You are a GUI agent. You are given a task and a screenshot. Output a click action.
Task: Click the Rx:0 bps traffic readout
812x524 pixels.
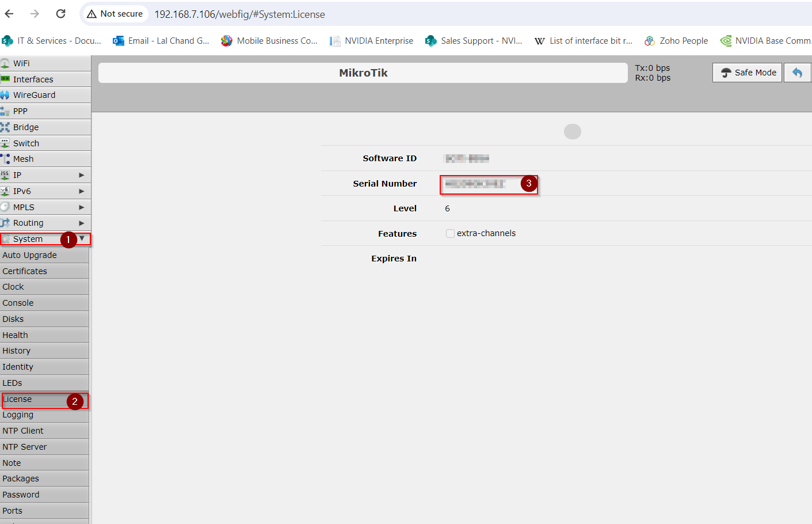[x=653, y=78]
